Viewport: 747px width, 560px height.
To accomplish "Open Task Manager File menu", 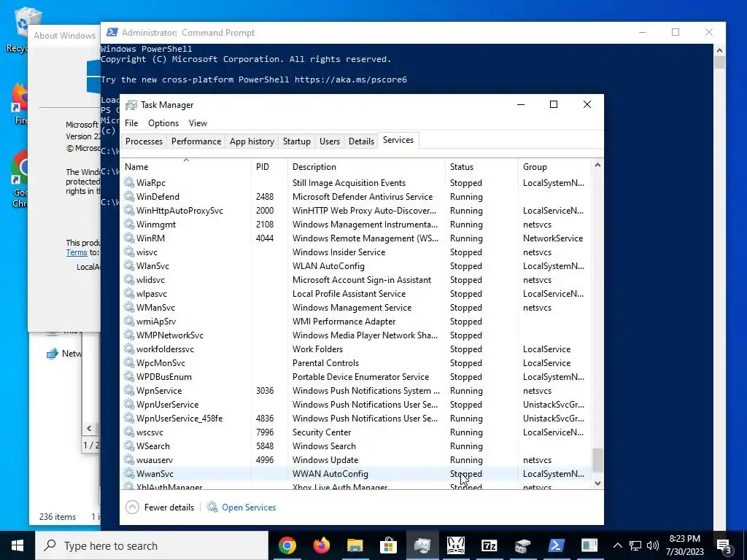I will [131, 122].
